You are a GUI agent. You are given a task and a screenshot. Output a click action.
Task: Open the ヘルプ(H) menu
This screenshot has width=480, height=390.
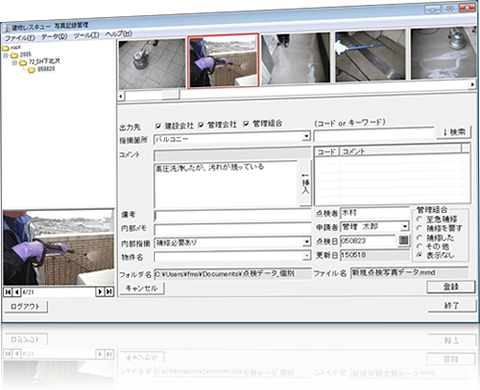(x=119, y=34)
